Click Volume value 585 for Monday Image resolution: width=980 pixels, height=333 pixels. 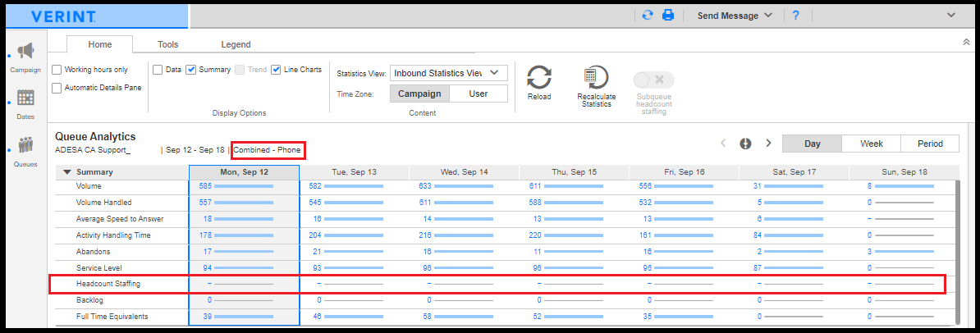coord(206,186)
